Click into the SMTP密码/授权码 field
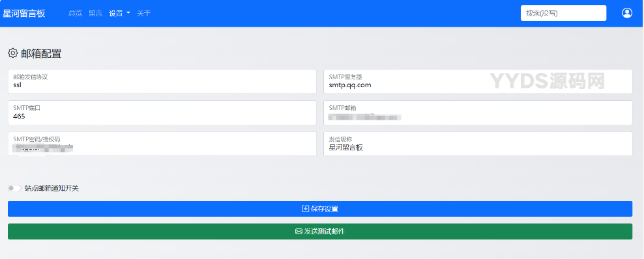 (162, 144)
